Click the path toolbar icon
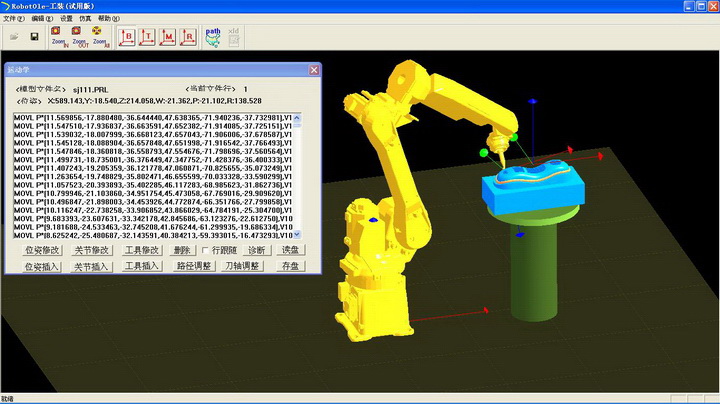 (213, 36)
